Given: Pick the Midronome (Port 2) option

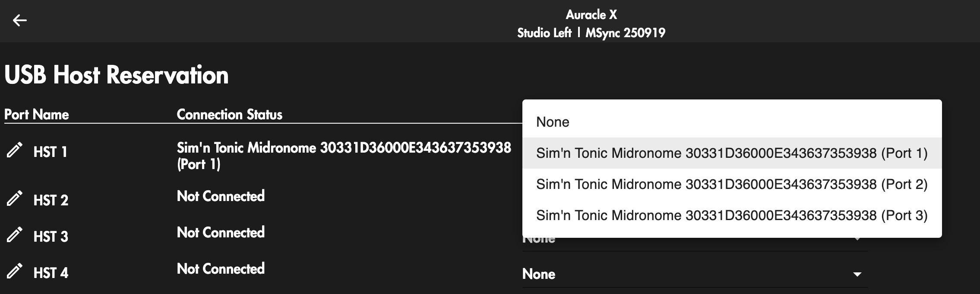Looking at the screenshot, I should [x=731, y=184].
